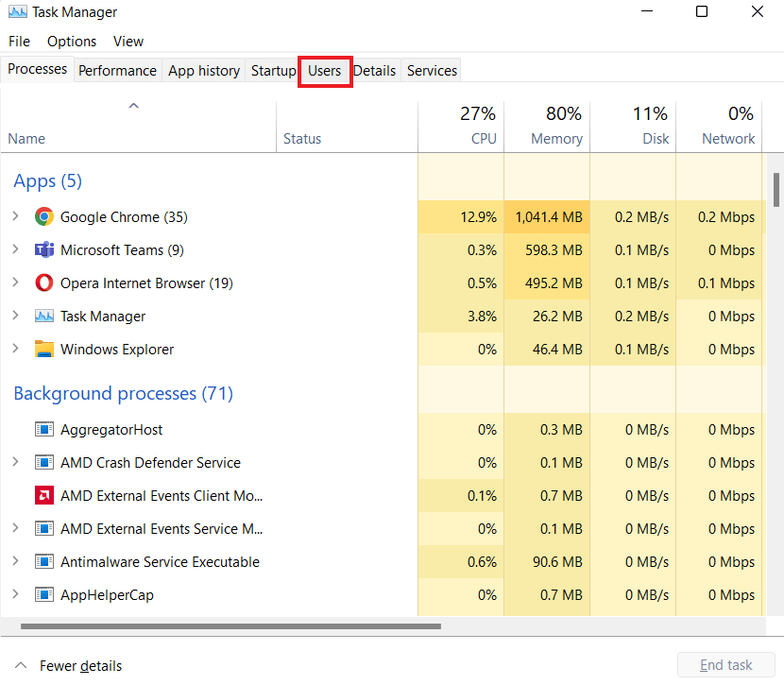Click the Google Chrome app icon

[44, 216]
